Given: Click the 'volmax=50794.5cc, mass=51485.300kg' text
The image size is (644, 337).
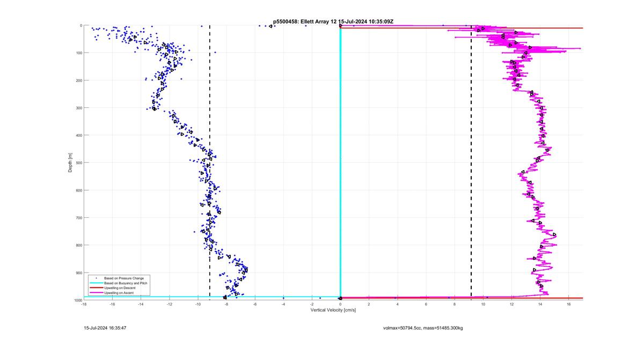Looking at the screenshot, I should (423, 327).
